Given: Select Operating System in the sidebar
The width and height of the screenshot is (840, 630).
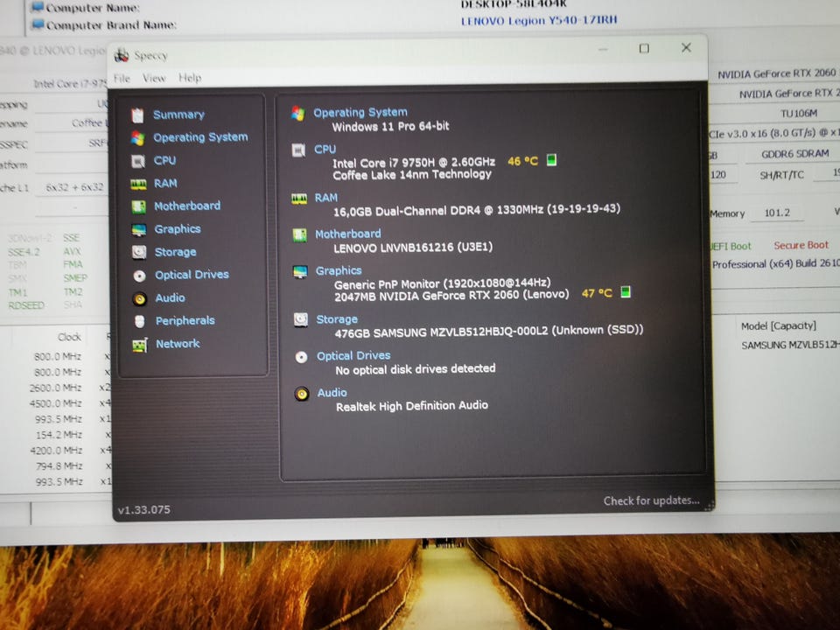Looking at the screenshot, I should coord(200,137).
